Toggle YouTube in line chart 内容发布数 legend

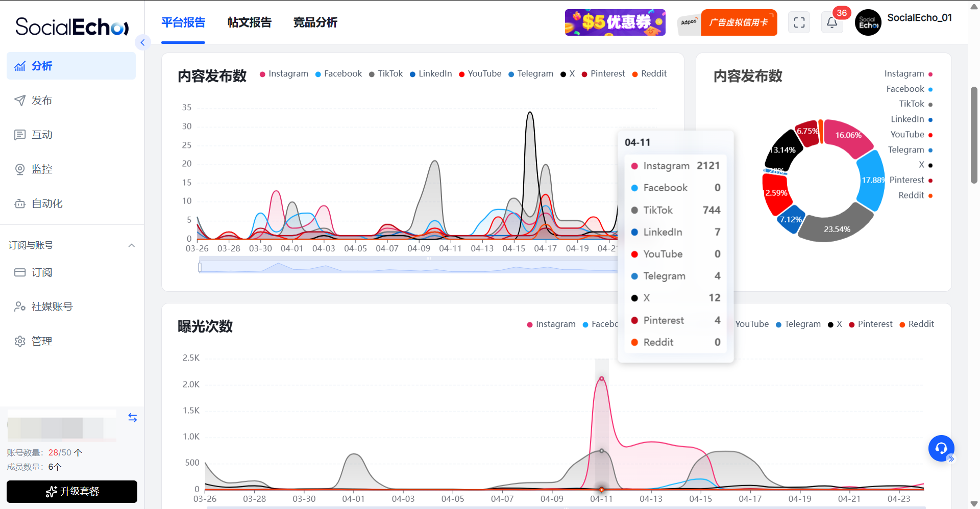[480, 74]
